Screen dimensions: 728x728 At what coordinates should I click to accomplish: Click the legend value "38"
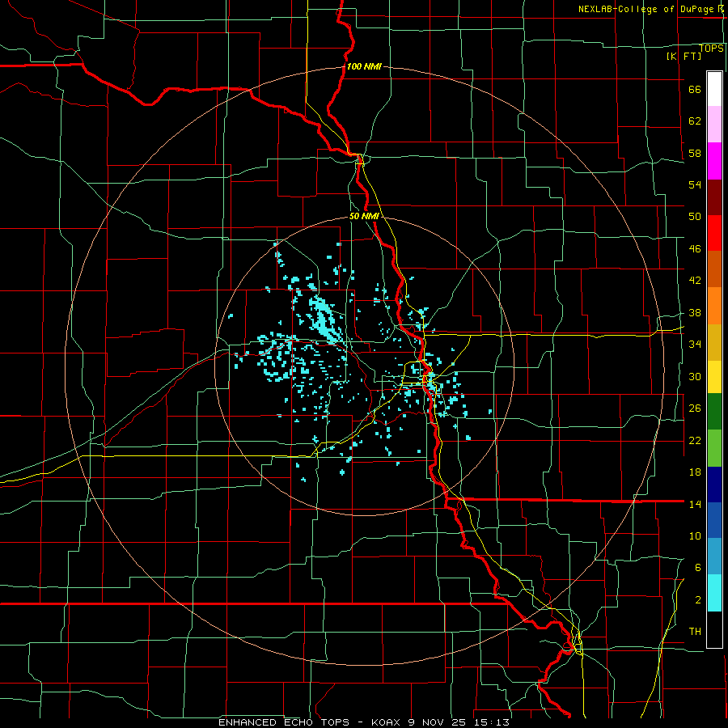coord(695,313)
